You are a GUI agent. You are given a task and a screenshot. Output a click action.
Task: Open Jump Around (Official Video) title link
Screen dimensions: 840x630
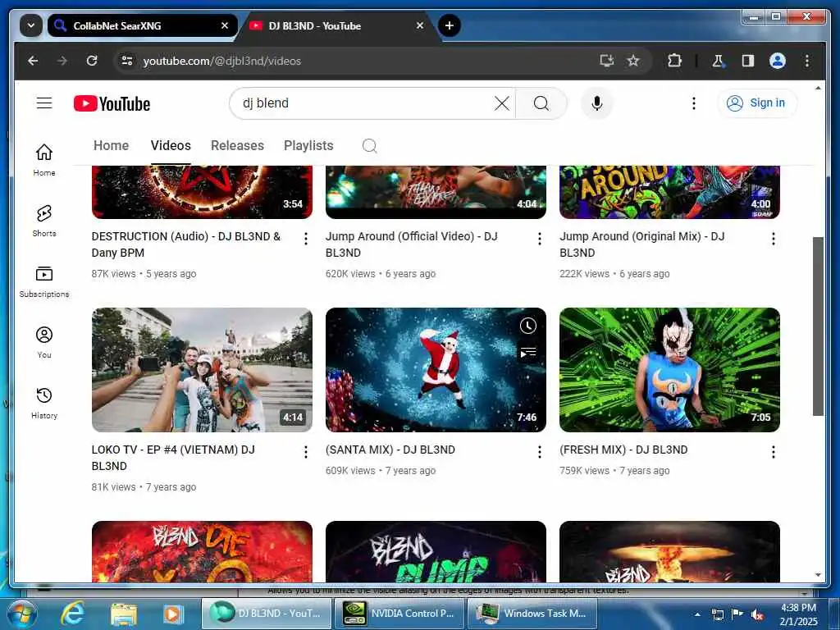[412, 244]
